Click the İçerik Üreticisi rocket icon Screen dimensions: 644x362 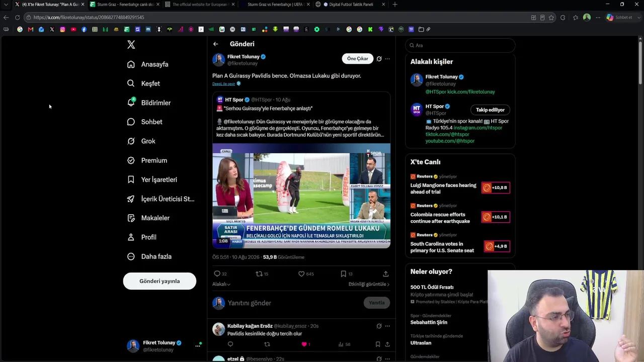pyautogui.click(x=131, y=199)
